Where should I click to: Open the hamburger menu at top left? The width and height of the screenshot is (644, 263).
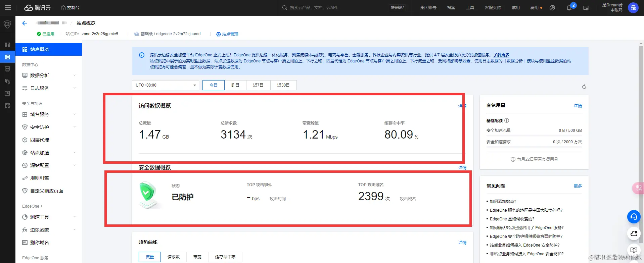pyautogui.click(x=8, y=8)
